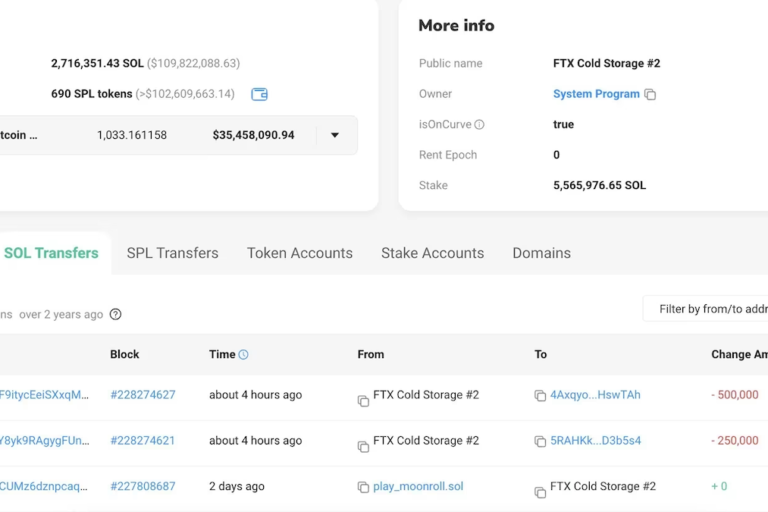Screen dimensions: 768x512
Task: Select the + 0 change amount
Action: (x=719, y=487)
